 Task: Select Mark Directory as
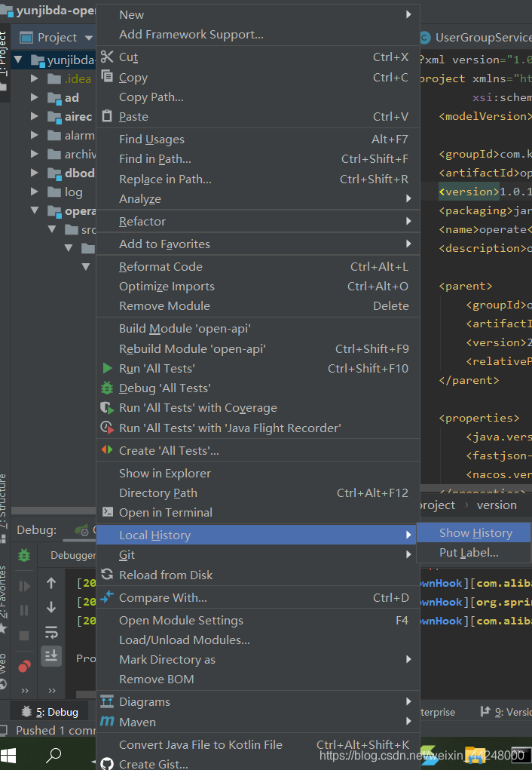tap(258, 659)
